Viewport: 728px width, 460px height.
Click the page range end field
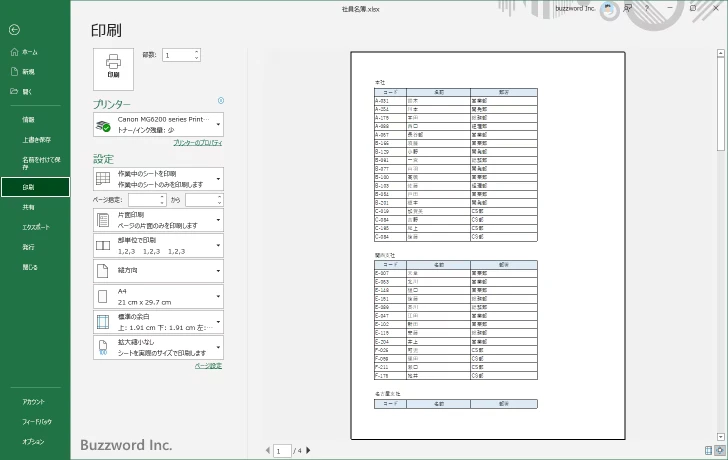[x=201, y=200]
